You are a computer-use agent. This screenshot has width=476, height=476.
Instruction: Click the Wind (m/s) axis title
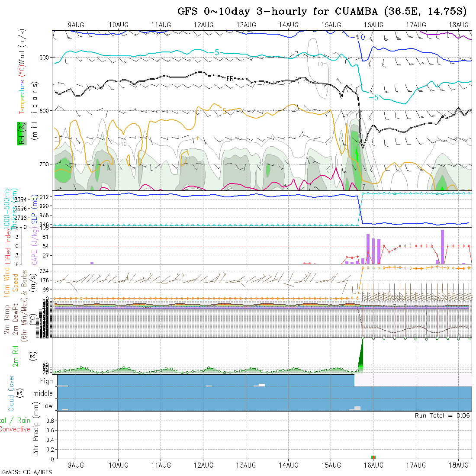22,47
